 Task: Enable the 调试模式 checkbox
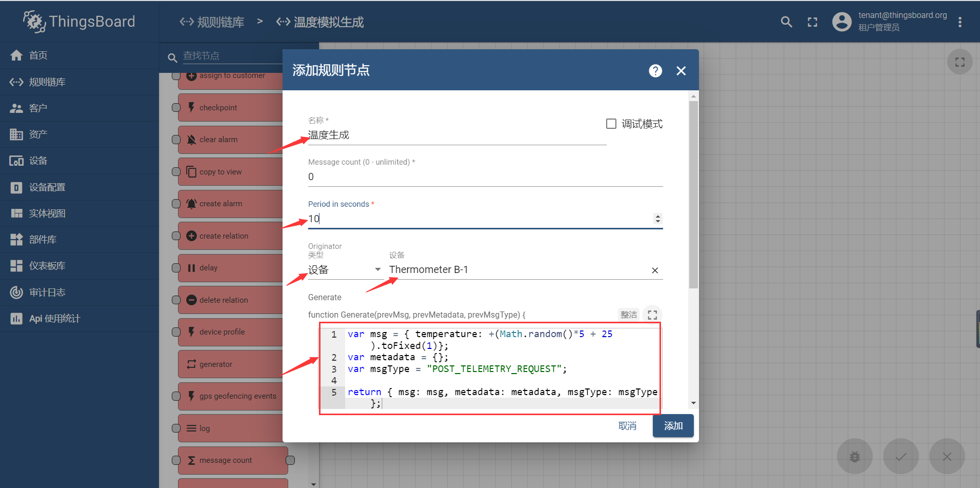pyautogui.click(x=611, y=123)
